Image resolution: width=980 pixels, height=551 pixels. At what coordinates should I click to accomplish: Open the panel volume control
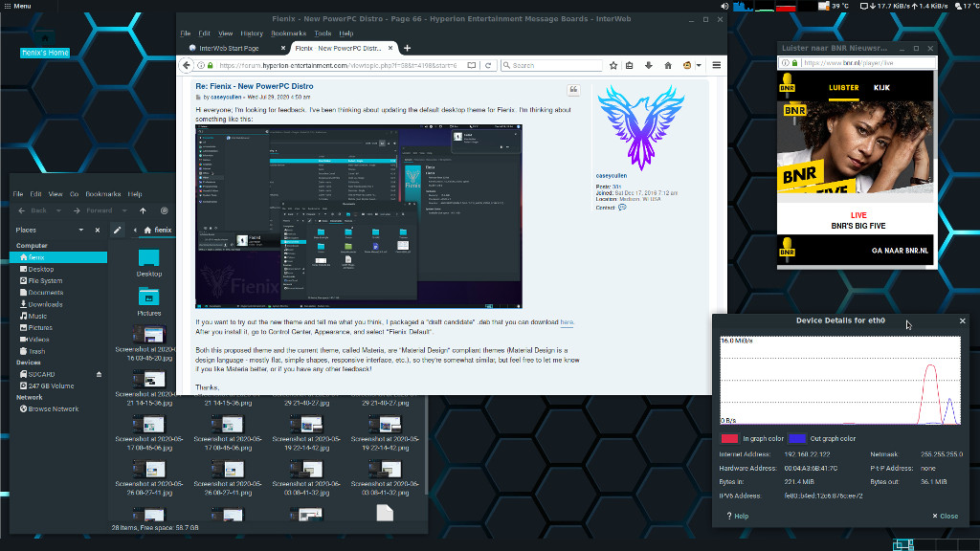(x=724, y=6)
